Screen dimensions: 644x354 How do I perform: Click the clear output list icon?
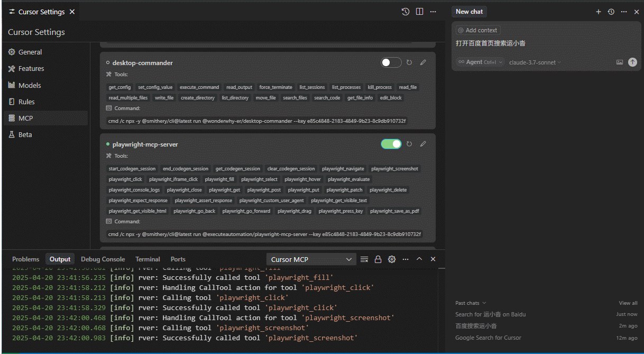[x=364, y=259]
